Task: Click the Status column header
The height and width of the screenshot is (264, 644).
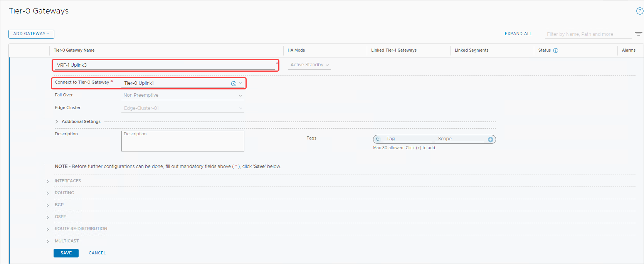Action: (544, 50)
